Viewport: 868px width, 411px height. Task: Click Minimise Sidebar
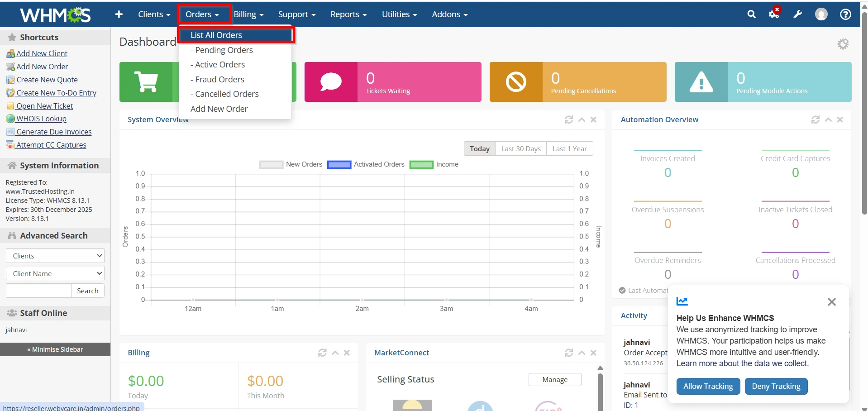pyautogui.click(x=55, y=349)
